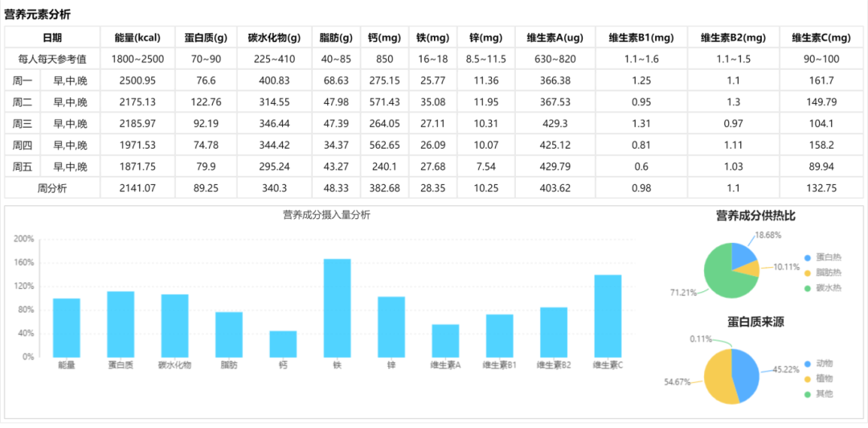
Task: Click the 碳水化物 bar in the chart
Action: [x=175, y=326]
